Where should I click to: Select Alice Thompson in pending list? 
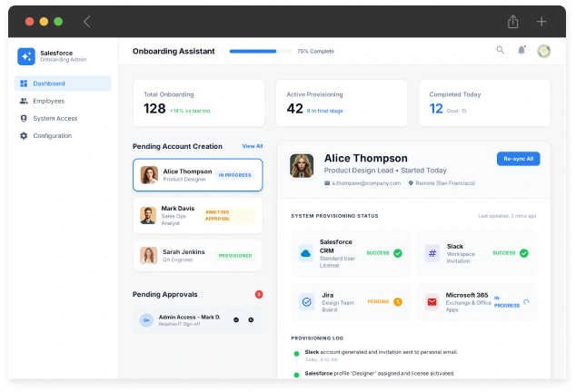198,175
